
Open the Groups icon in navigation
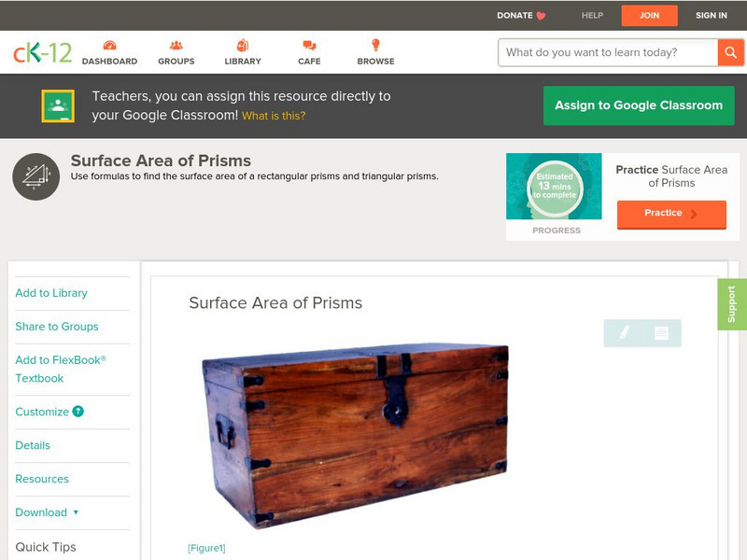[x=176, y=46]
